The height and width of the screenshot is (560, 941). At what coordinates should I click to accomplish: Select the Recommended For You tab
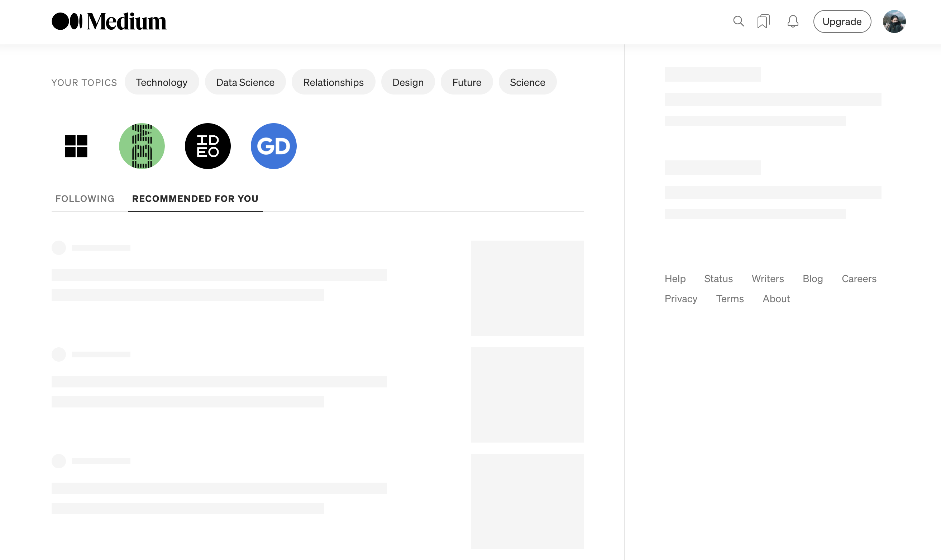pos(195,198)
